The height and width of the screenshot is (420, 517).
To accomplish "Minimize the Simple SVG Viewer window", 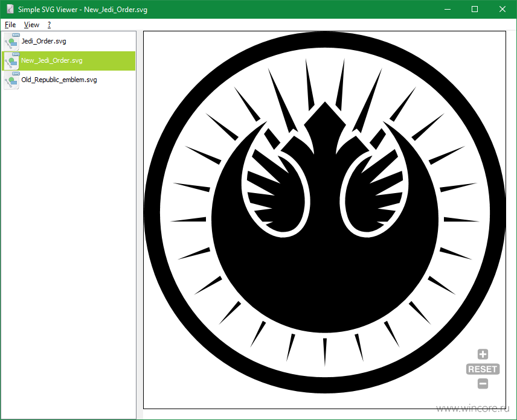I will click(x=448, y=9).
